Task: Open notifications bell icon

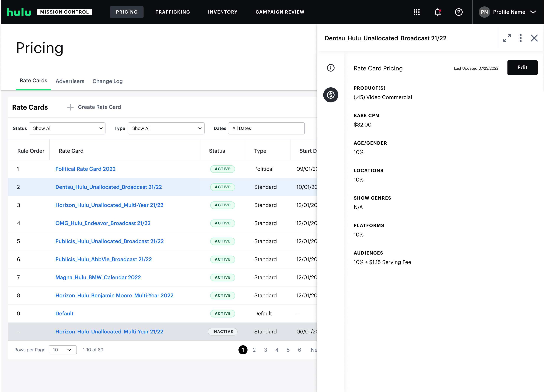Action: pyautogui.click(x=438, y=12)
